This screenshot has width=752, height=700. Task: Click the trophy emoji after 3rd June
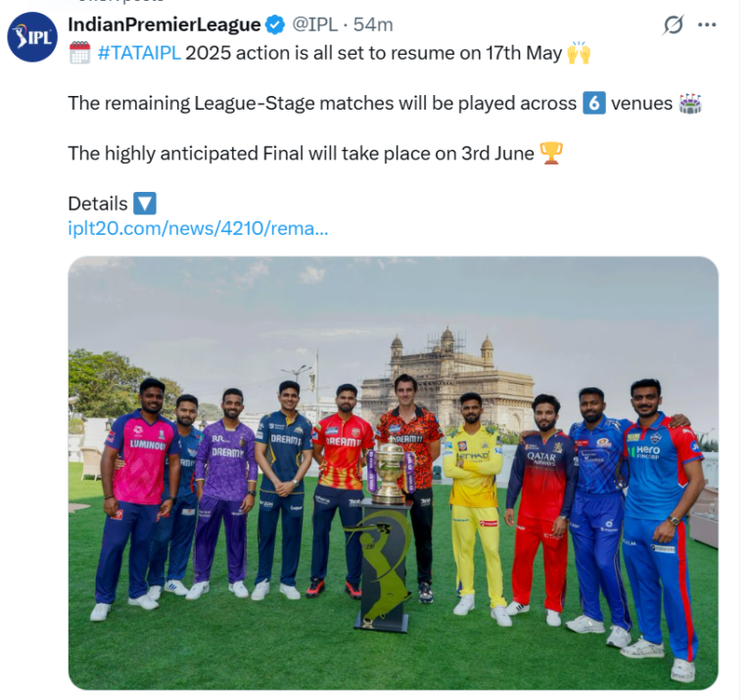pyautogui.click(x=550, y=154)
